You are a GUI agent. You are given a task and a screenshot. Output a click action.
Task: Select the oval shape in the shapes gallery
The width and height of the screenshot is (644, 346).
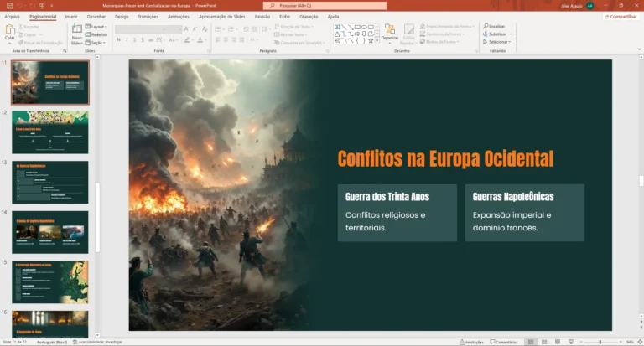click(364, 27)
